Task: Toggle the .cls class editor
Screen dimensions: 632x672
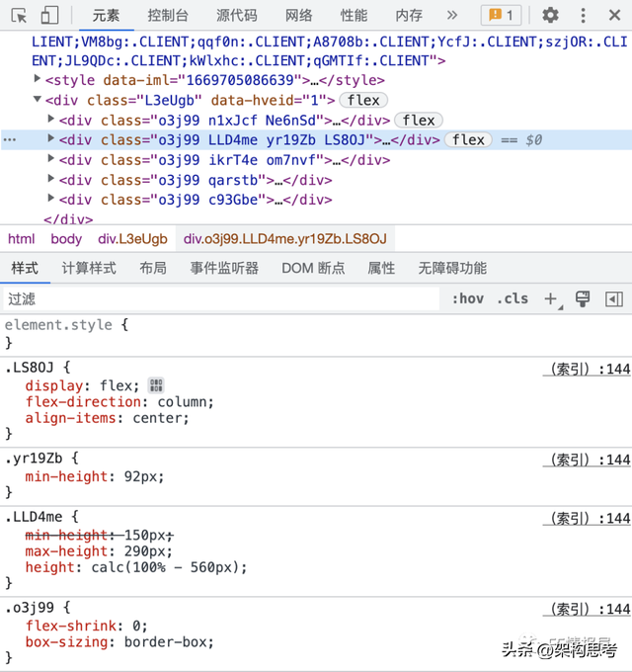Action: (x=513, y=298)
